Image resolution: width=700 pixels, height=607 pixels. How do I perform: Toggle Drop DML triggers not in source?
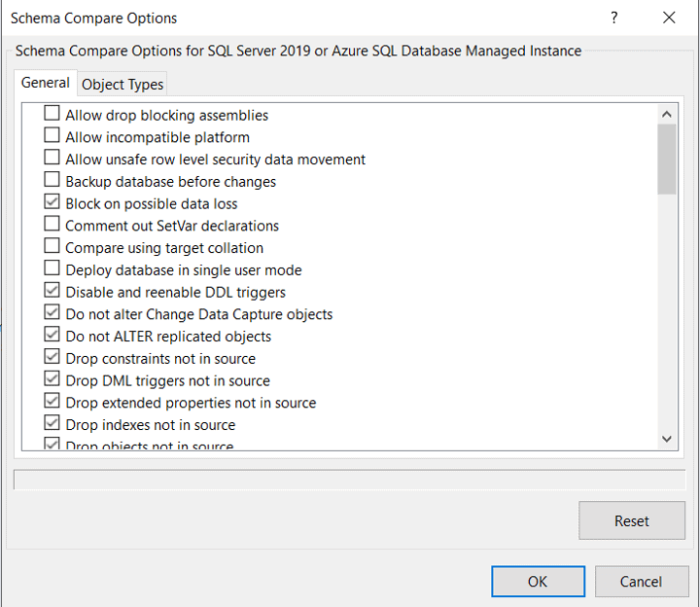coord(52,378)
